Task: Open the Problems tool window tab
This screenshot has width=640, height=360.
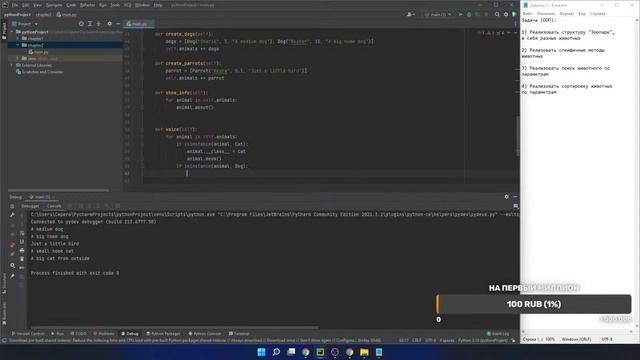Action: click(104, 333)
